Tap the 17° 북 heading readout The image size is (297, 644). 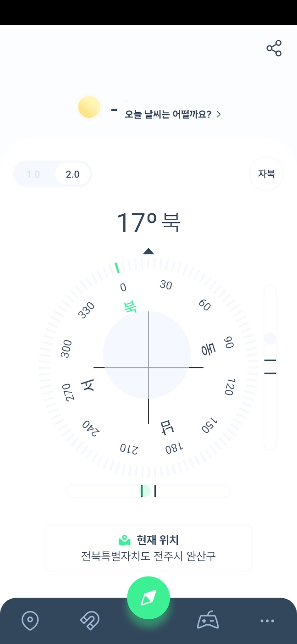tap(148, 223)
